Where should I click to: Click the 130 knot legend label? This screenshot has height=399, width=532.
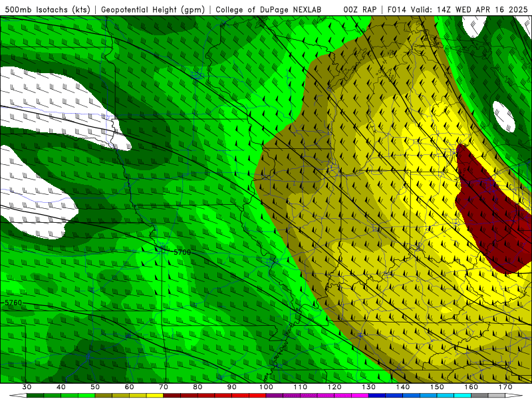(x=369, y=387)
